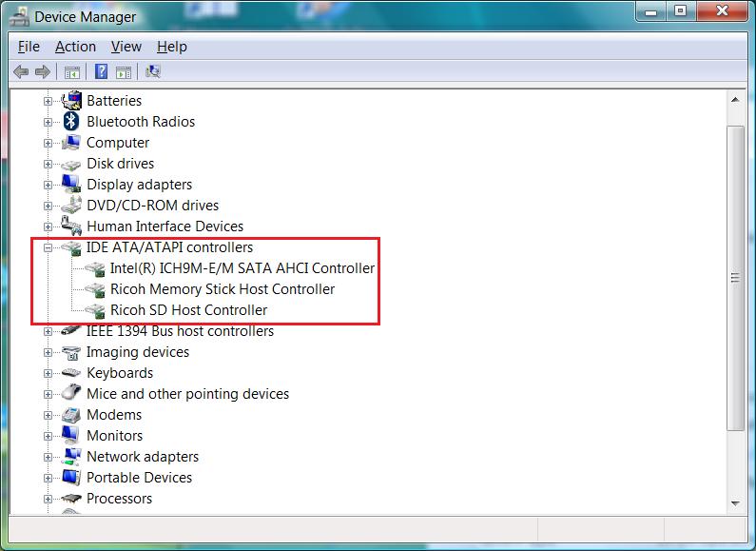Click the Back arrow toolbar icon
Screen dimensions: 756x551
pyautogui.click(x=21, y=72)
